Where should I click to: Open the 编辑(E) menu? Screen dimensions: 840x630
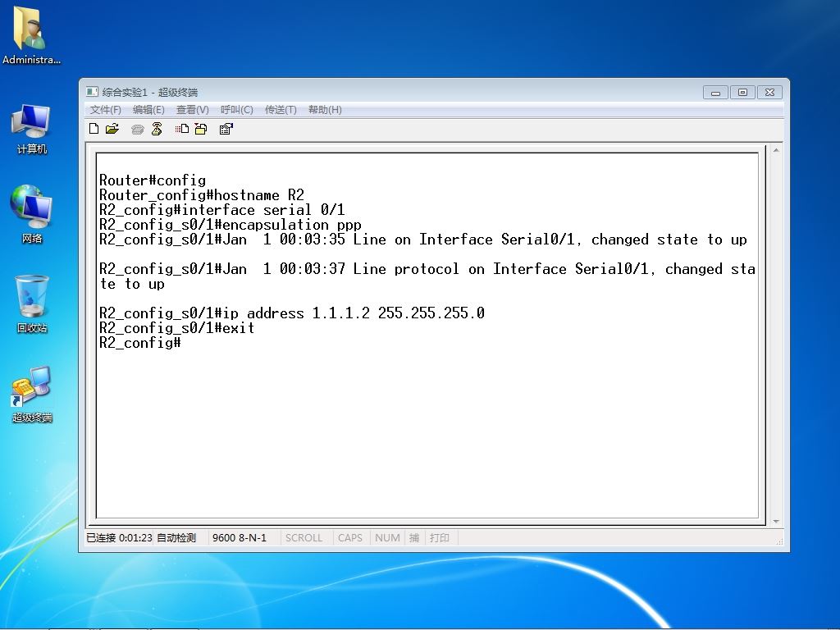click(x=148, y=110)
